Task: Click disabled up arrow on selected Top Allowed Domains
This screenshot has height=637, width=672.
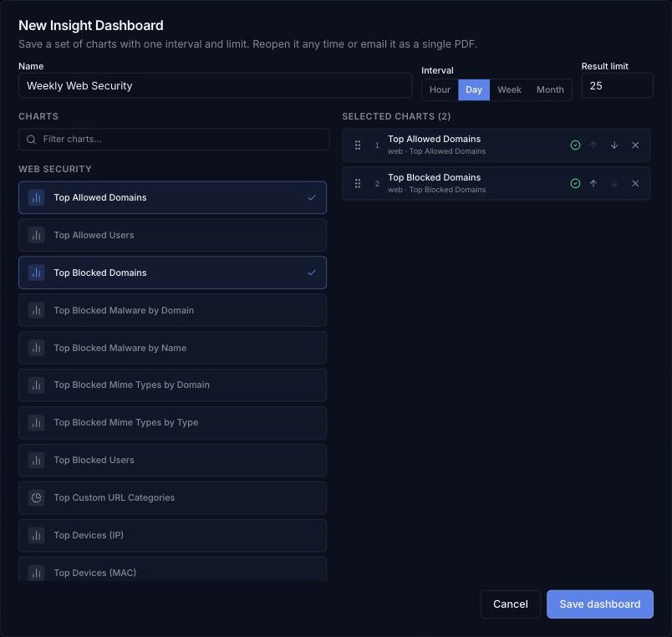Action: (x=593, y=145)
